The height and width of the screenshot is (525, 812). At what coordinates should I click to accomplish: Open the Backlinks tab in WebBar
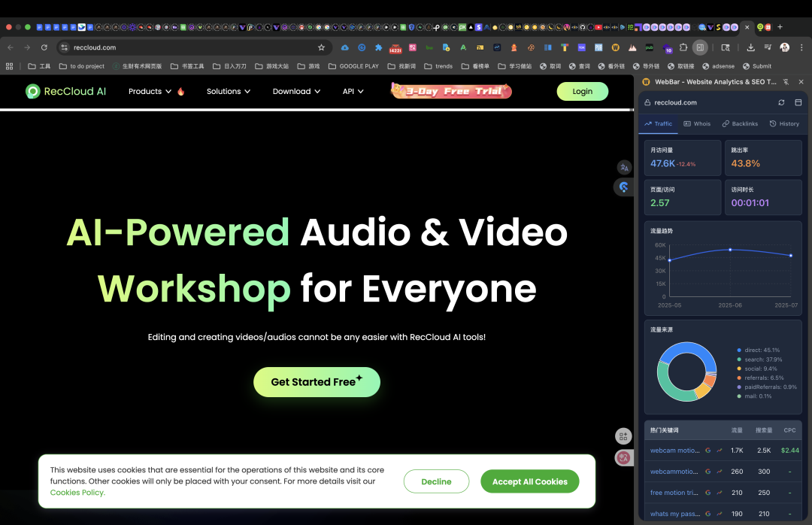tap(740, 124)
